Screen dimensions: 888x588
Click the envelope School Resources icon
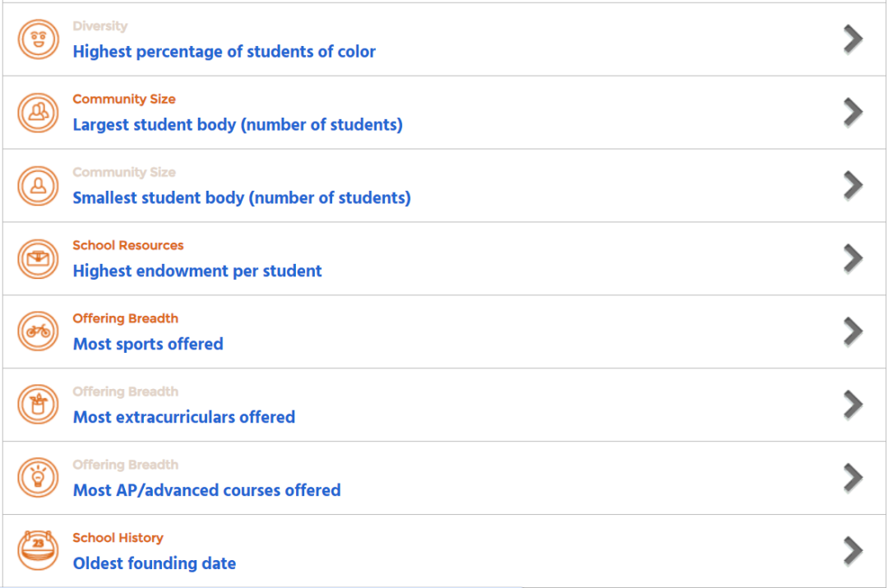[x=39, y=259]
